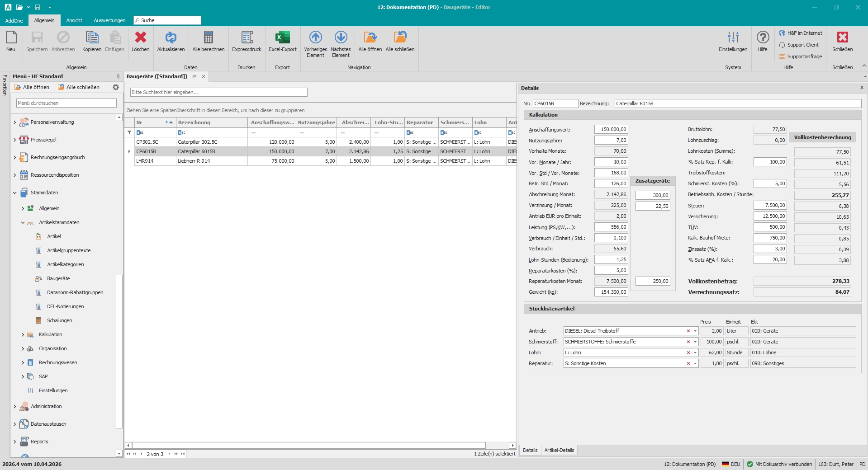Viewport: 868px width, 470px height.
Task: Open menu settings gear icon
Action: pos(116,87)
